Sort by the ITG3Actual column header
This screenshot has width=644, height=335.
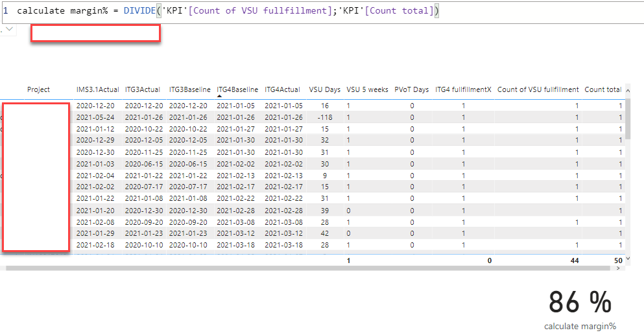click(x=143, y=89)
